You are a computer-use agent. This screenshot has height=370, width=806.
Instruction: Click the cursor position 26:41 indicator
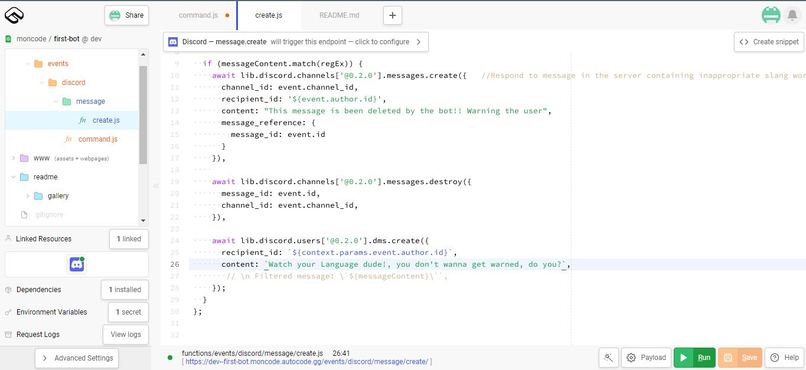click(x=341, y=354)
